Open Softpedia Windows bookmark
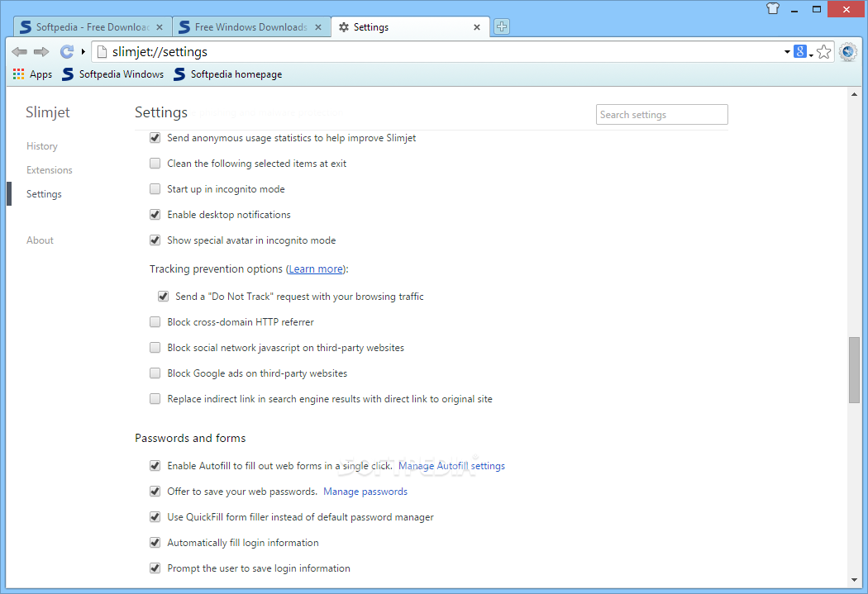Image resolution: width=868 pixels, height=594 pixels. pyautogui.click(x=113, y=74)
